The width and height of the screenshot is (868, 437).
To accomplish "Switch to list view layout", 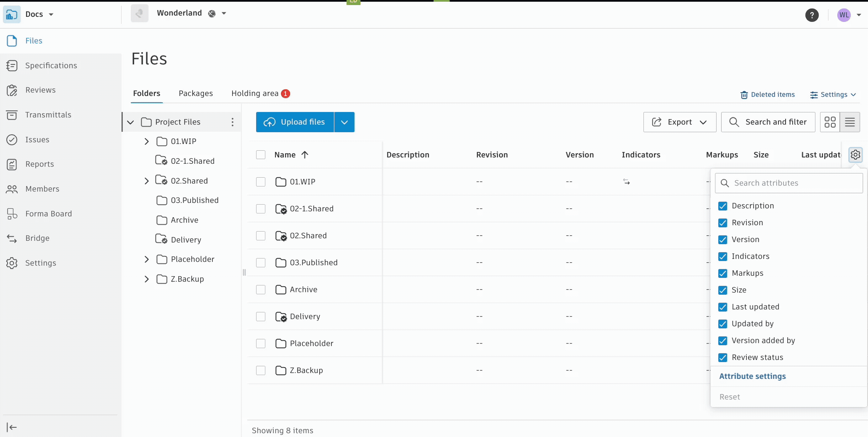I will pyautogui.click(x=849, y=122).
